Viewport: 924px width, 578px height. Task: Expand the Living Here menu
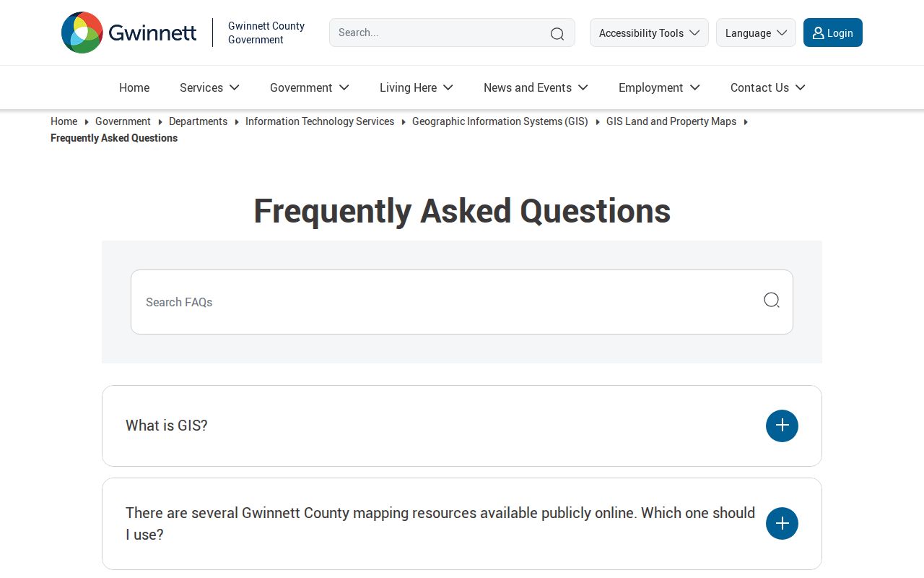click(x=417, y=87)
